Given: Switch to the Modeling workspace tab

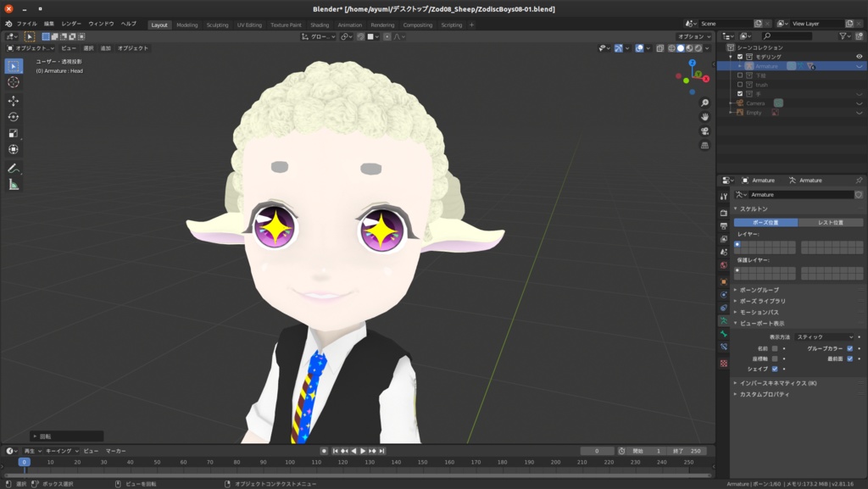Looking at the screenshot, I should pyautogui.click(x=188, y=25).
